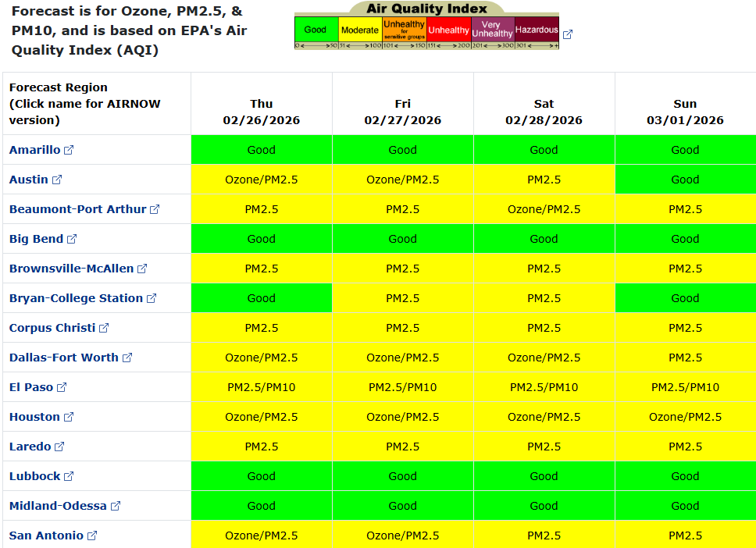Open the Midland-Odessa forecast link
Screen dimensions: 756x548
(58, 506)
